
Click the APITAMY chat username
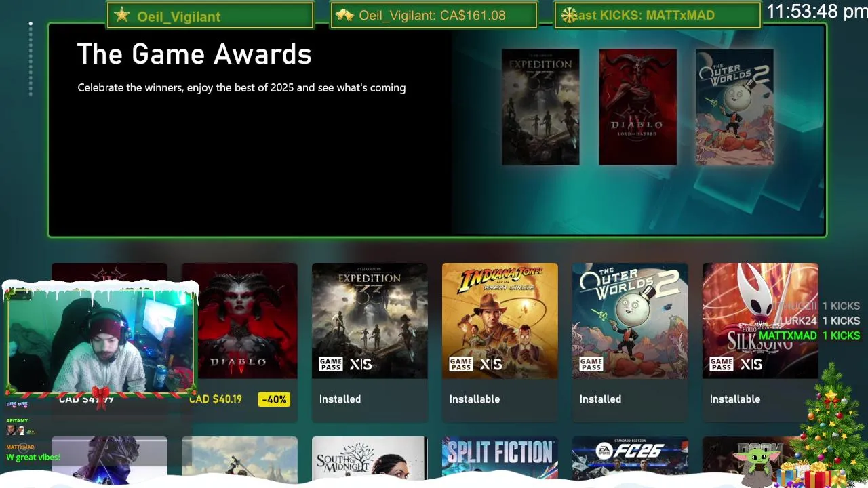click(x=17, y=421)
